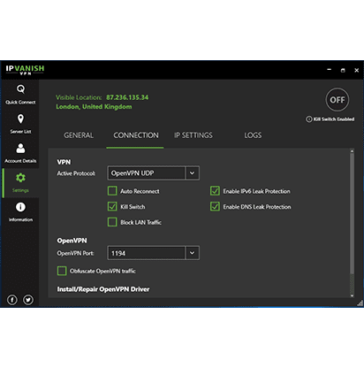The image size is (364, 368).
Task: Expand the OpenVPN Port dropdown arrow
Action: [192, 253]
